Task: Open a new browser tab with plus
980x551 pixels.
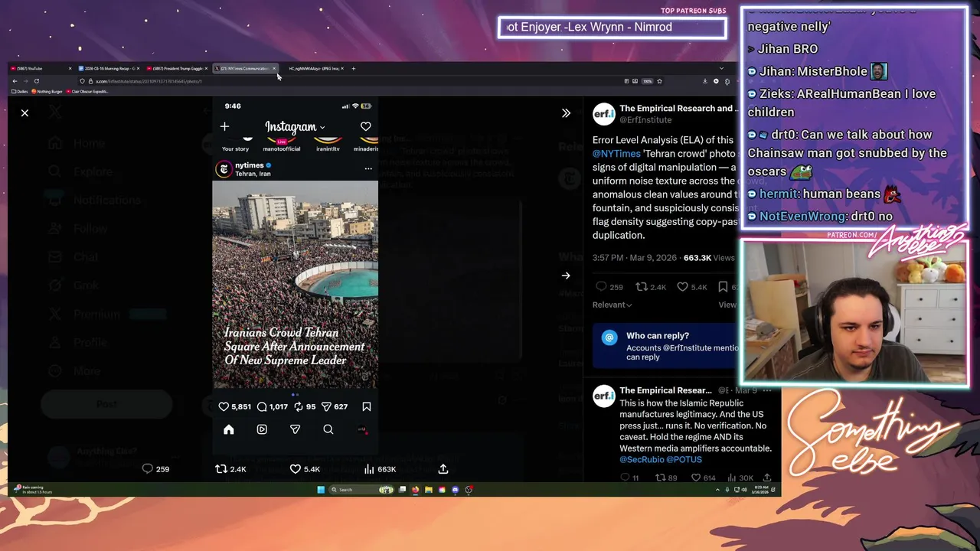Action: [353, 68]
